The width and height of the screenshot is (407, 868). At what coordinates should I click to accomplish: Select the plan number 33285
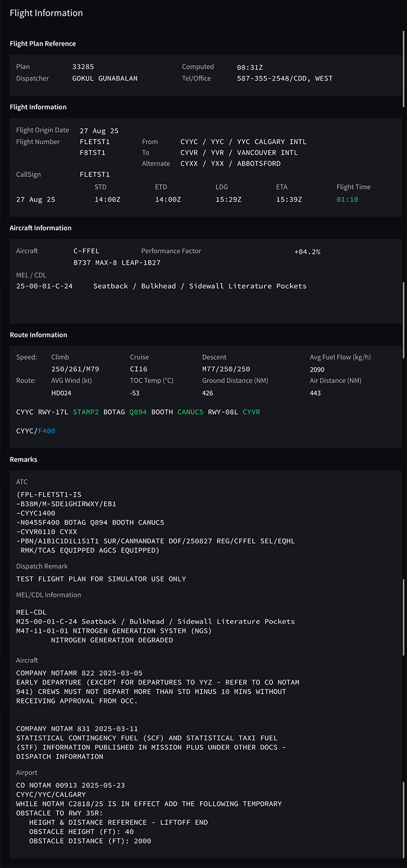click(x=83, y=67)
